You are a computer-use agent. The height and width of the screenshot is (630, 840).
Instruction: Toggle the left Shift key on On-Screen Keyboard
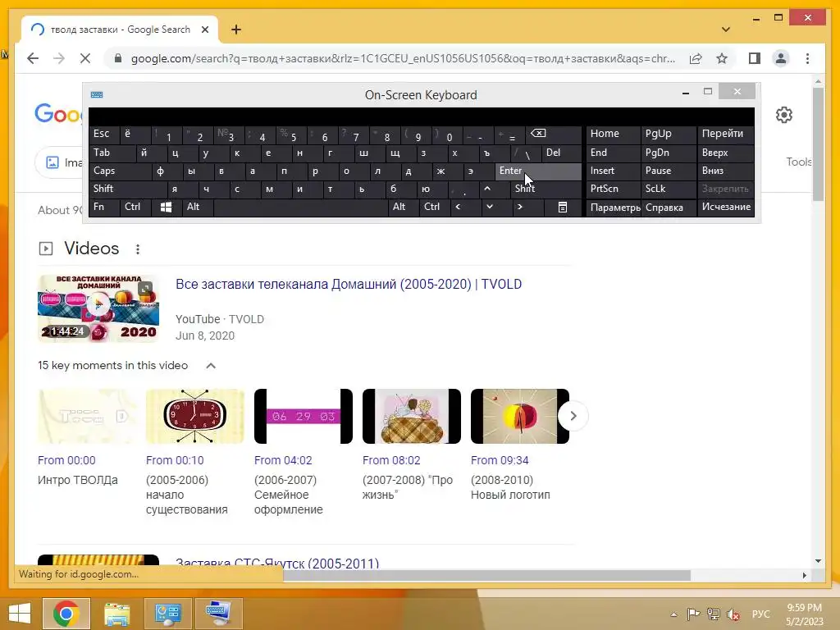[128, 189]
